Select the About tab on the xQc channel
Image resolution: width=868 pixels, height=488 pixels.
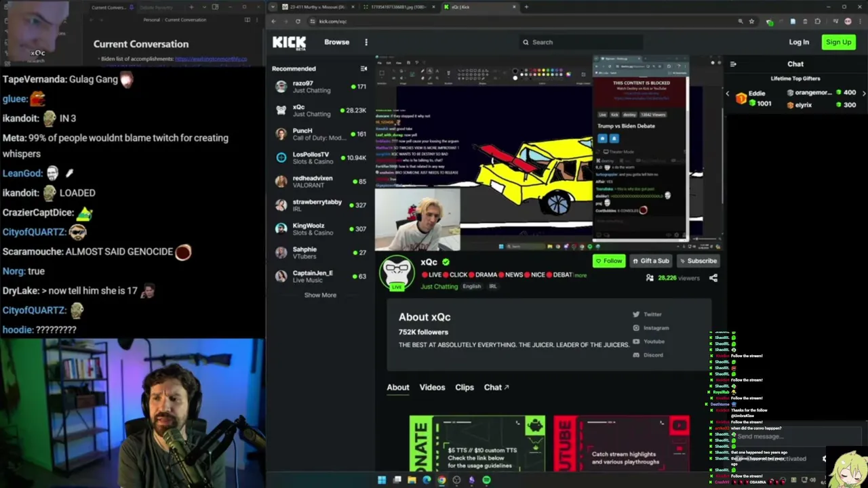coord(398,388)
